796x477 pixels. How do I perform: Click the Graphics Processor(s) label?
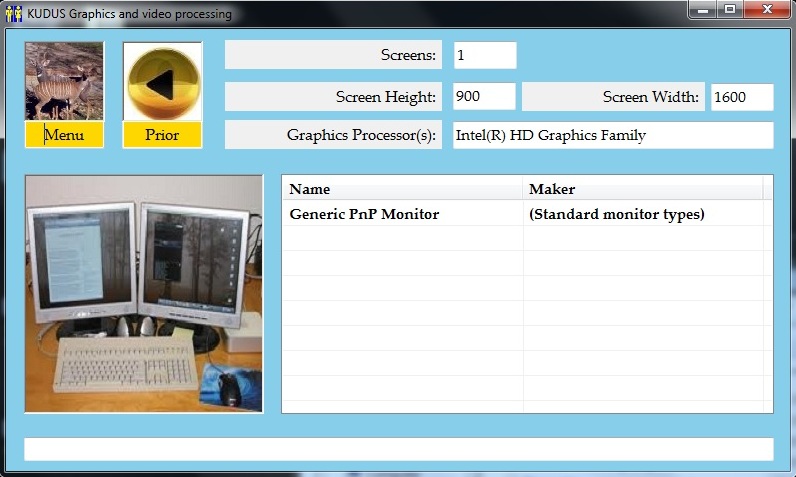(x=333, y=135)
